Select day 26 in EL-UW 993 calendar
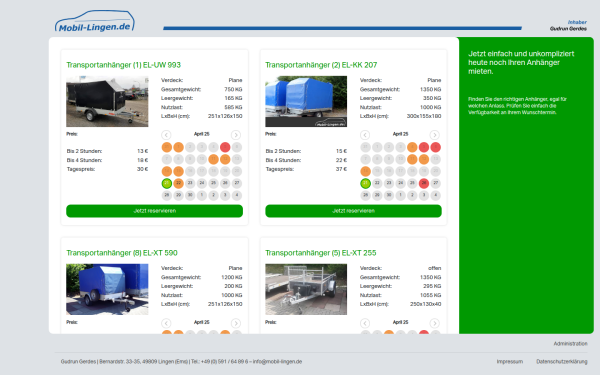 point(225,183)
